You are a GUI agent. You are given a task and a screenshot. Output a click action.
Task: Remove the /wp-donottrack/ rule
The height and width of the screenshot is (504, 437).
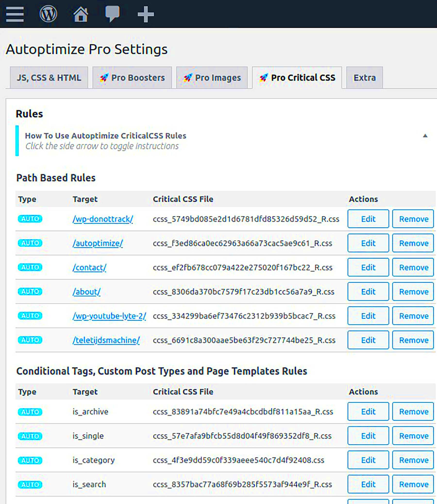click(413, 219)
